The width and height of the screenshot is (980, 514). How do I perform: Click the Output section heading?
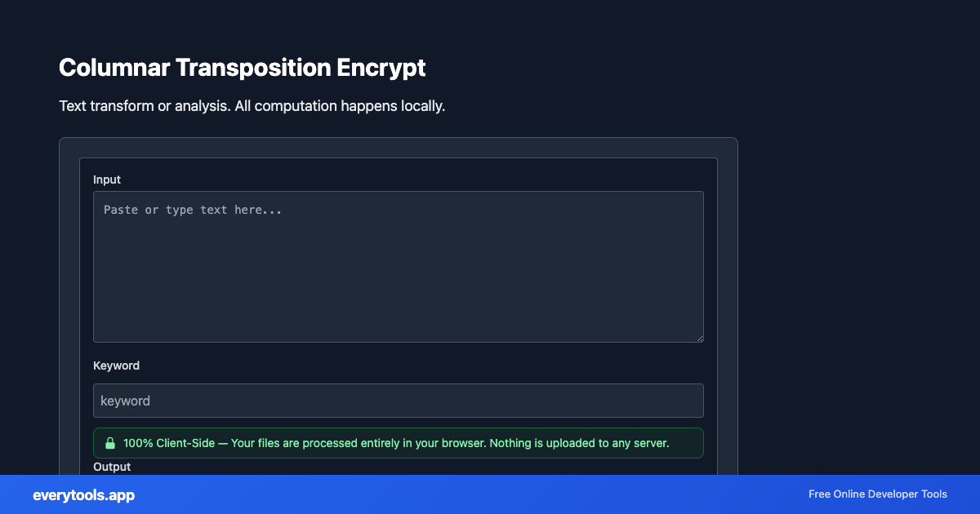click(112, 467)
